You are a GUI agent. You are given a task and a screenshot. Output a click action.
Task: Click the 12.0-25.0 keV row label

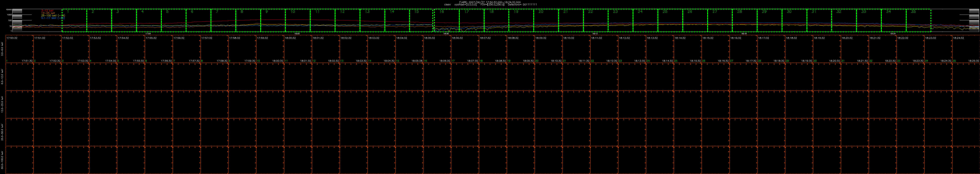(2, 105)
